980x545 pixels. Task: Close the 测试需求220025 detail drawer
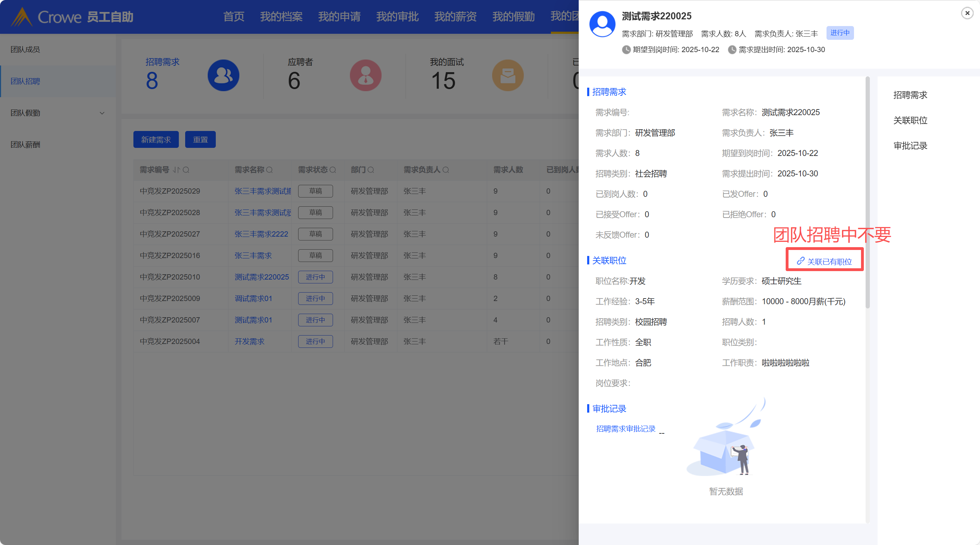(x=967, y=13)
